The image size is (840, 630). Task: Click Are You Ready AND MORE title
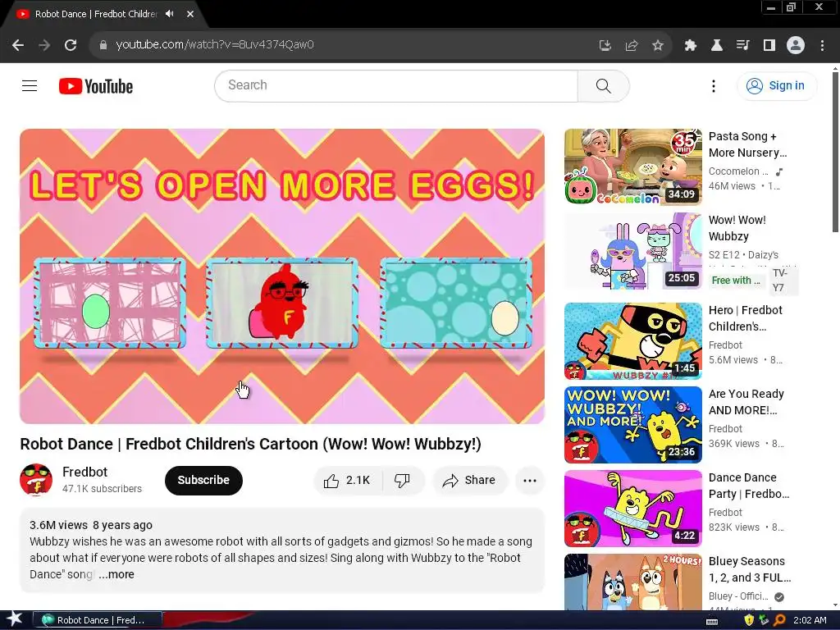click(746, 402)
